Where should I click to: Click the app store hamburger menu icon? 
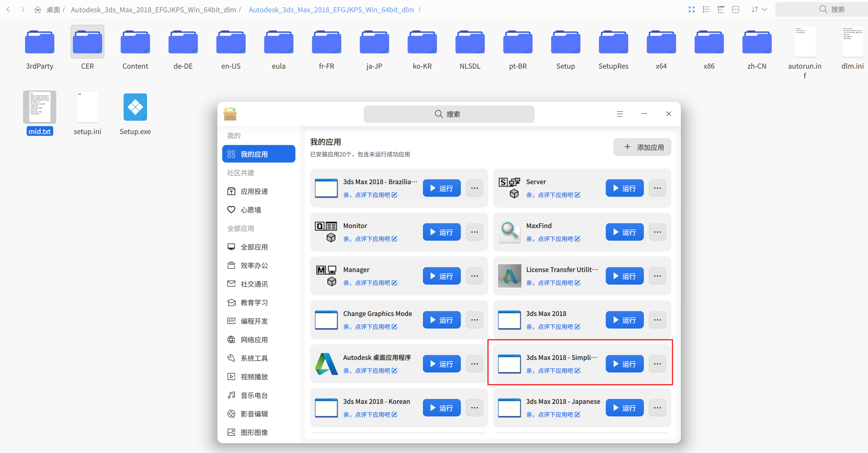[x=619, y=114]
